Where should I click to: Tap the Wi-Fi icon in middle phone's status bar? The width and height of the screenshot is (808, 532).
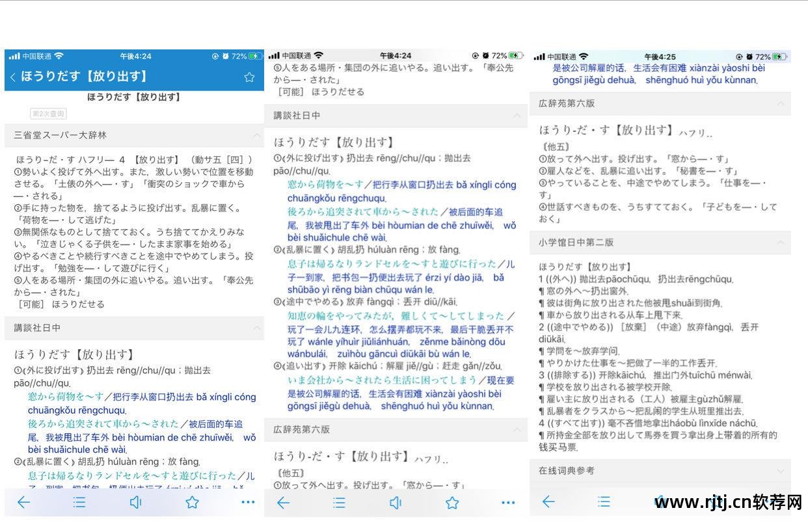click(x=318, y=56)
